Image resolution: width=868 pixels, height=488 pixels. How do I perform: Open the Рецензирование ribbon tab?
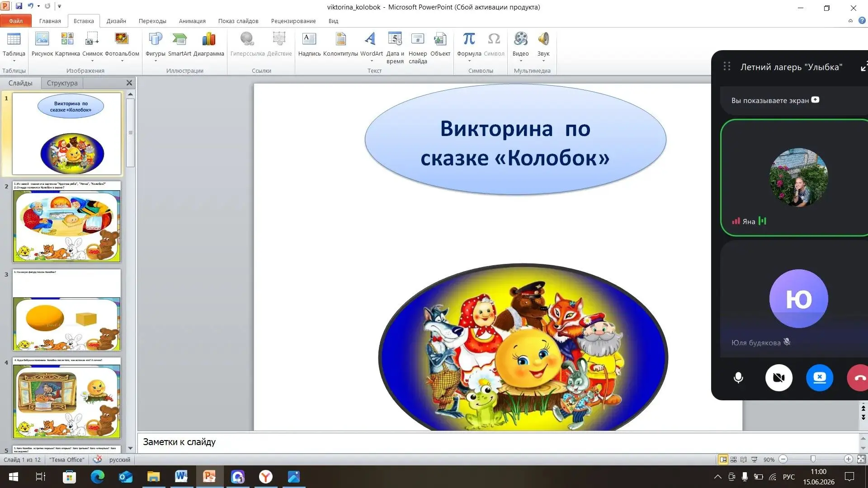tap(293, 21)
